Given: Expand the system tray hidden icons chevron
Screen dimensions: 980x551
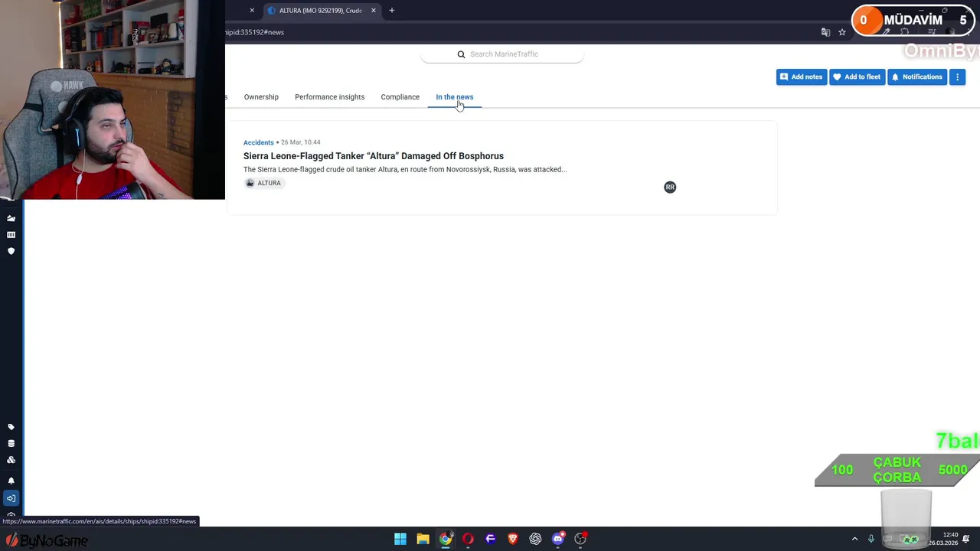Looking at the screenshot, I should (854, 539).
